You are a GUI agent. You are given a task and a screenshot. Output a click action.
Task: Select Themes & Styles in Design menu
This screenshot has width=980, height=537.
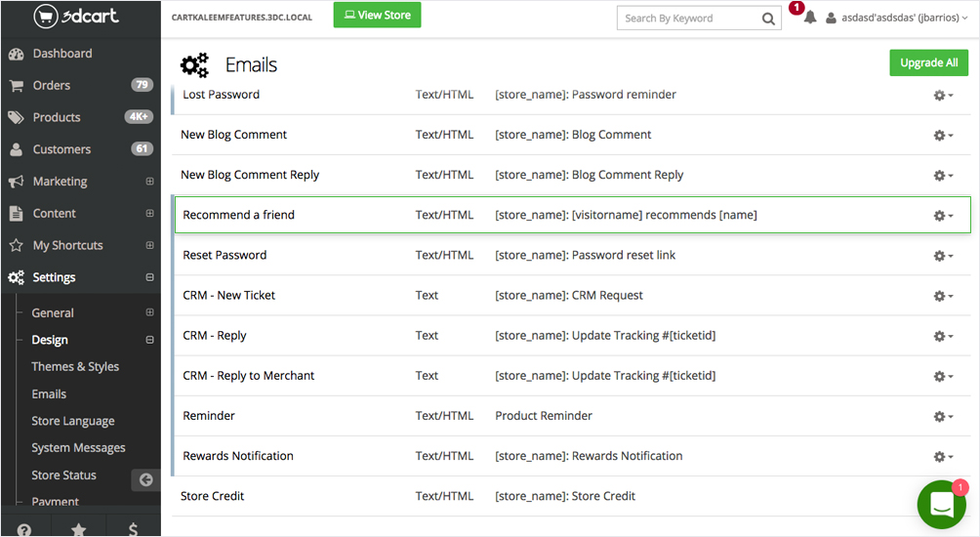click(75, 367)
